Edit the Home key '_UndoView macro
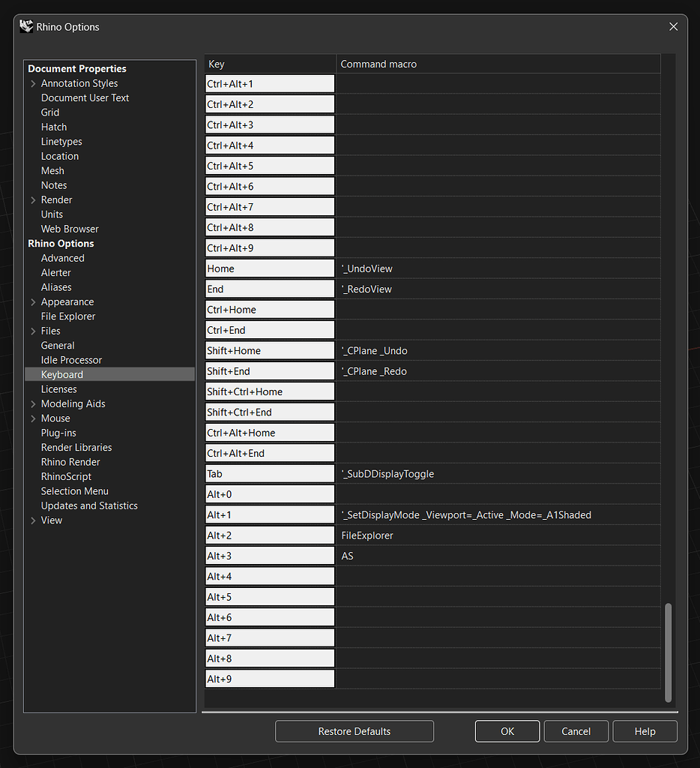Image resolution: width=700 pixels, height=768 pixels. pos(498,269)
